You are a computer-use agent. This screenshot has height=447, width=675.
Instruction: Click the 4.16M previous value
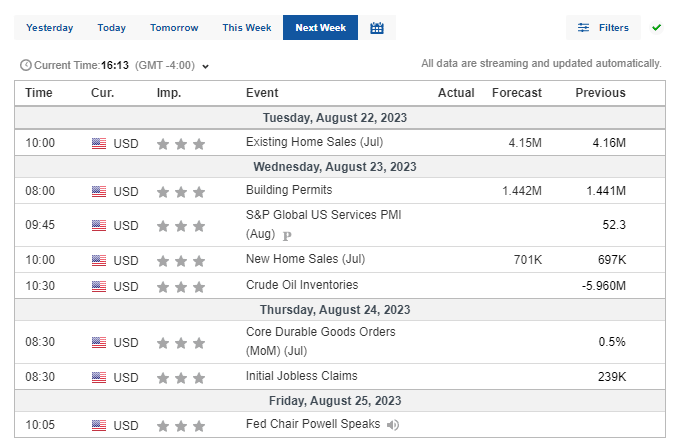click(609, 143)
